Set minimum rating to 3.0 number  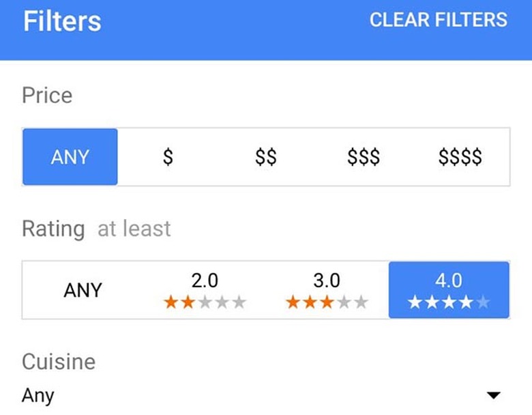click(327, 280)
